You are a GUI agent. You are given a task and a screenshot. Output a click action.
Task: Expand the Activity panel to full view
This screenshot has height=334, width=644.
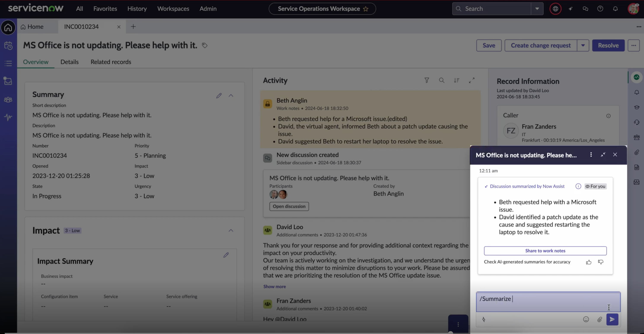(472, 80)
